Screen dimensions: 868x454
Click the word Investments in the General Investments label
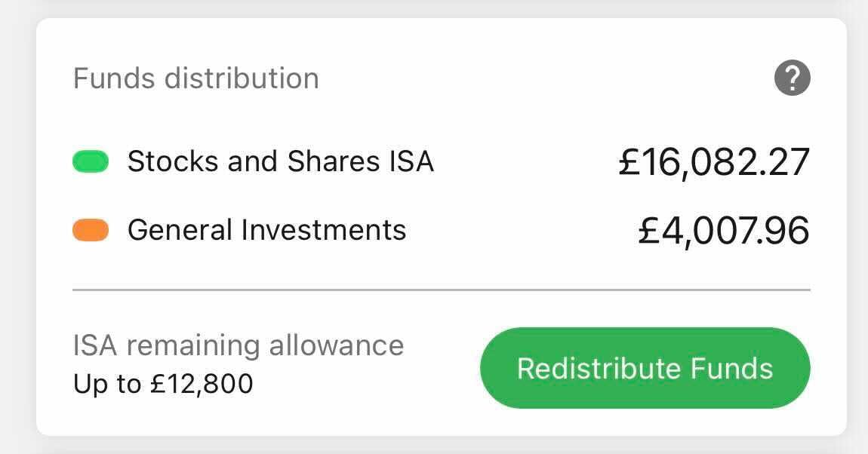pyautogui.click(x=324, y=230)
